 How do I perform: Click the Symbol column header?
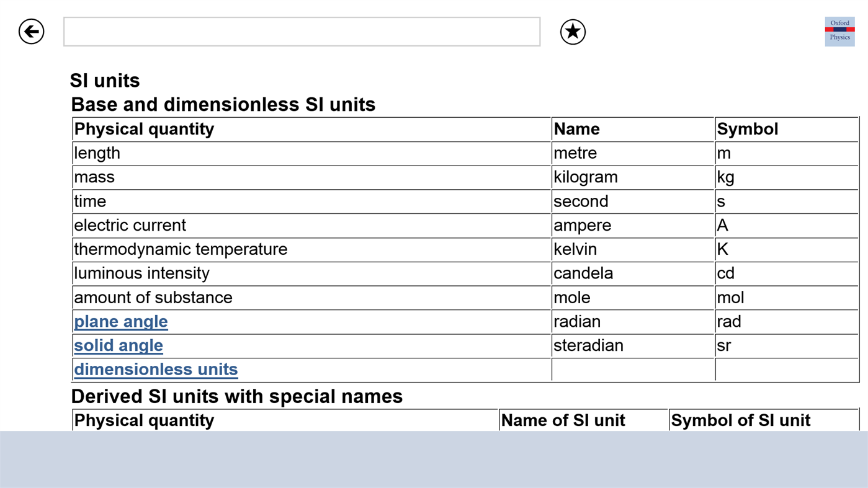pyautogui.click(x=747, y=128)
